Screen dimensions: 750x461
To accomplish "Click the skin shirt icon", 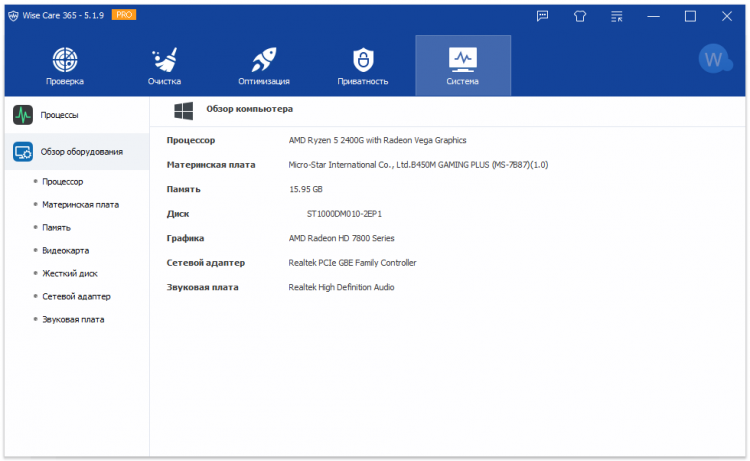I will pos(580,16).
